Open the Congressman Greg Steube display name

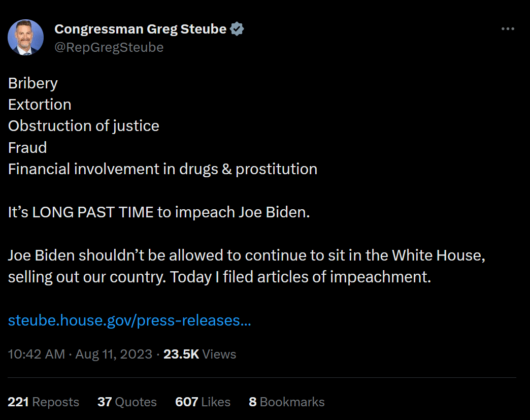[140, 29]
